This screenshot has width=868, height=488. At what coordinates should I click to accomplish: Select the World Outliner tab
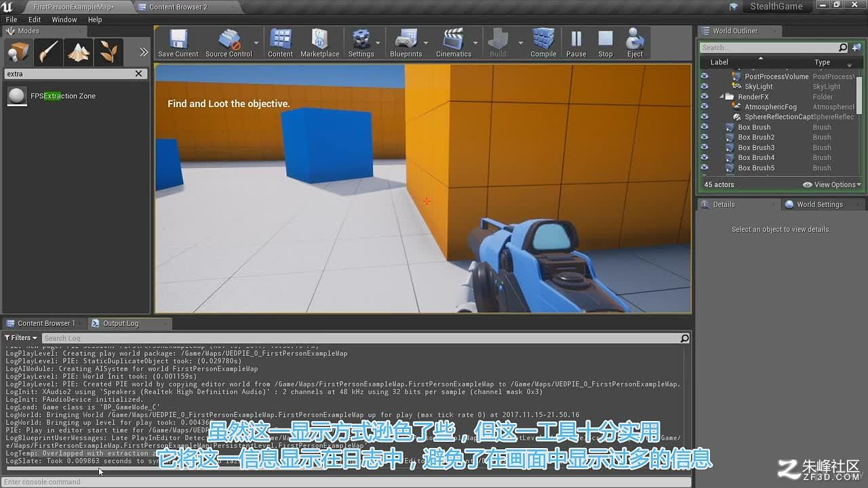(735, 30)
